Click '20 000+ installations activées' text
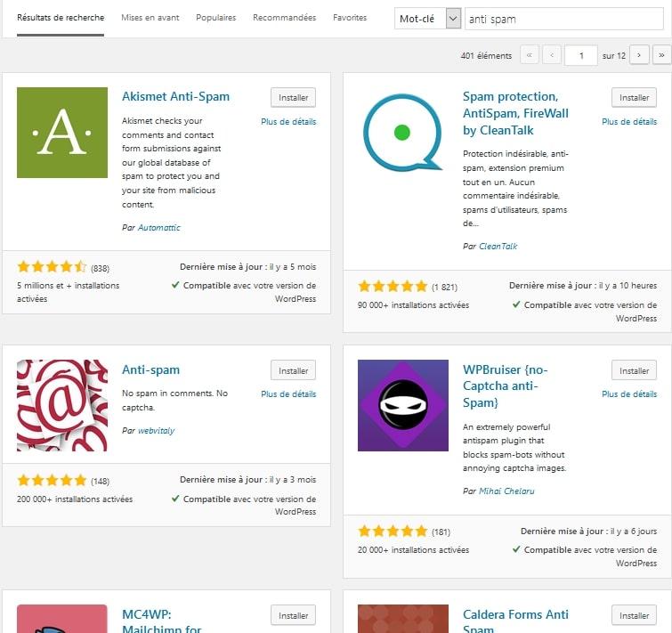The width and height of the screenshot is (672, 633). point(414,550)
